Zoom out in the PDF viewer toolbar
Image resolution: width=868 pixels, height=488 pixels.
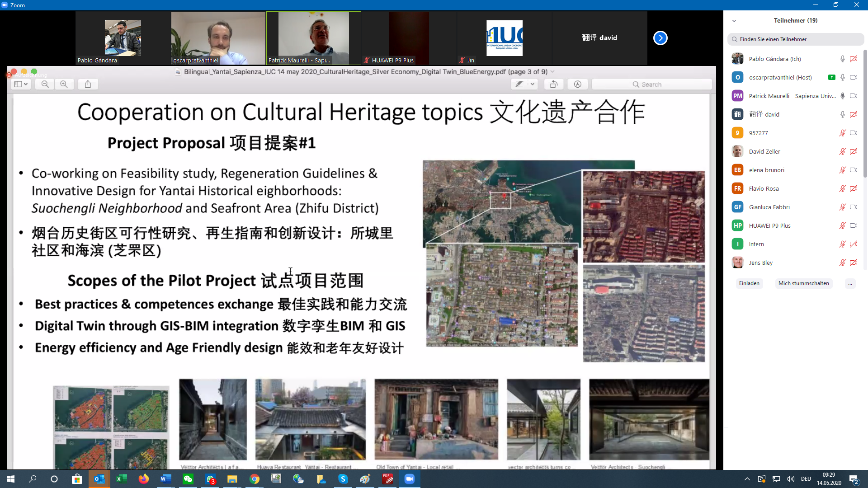[45, 84]
